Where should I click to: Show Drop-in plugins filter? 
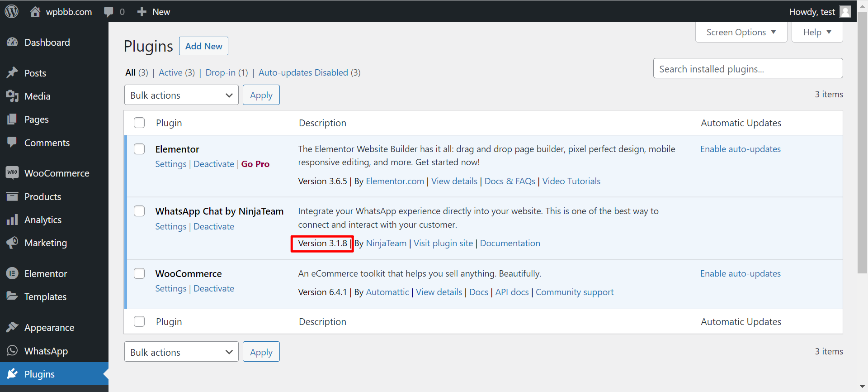(220, 72)
